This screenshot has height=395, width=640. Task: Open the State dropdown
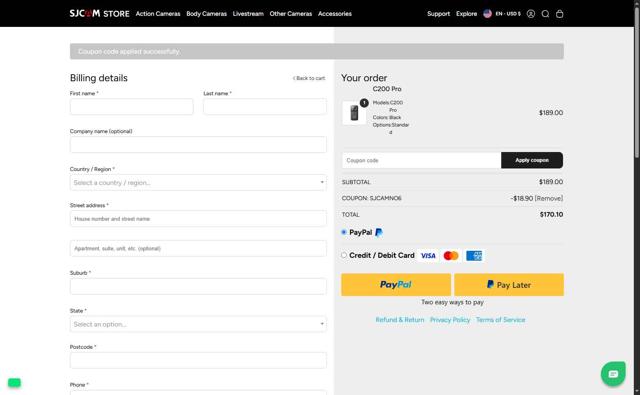[198, 324]
